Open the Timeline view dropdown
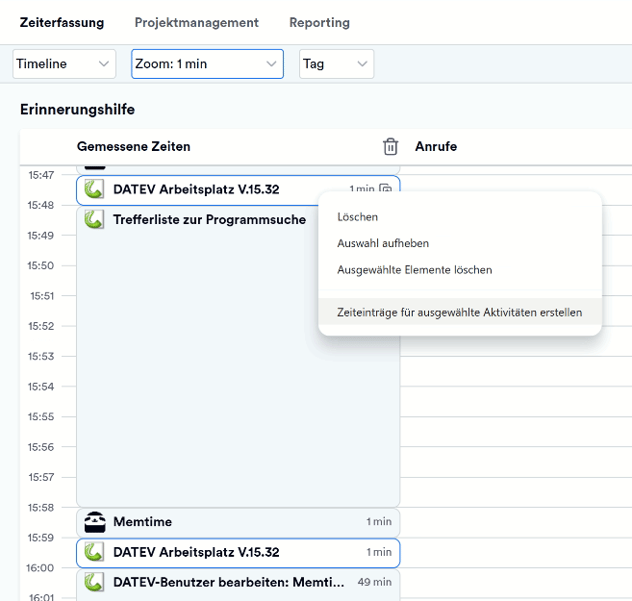The image size is (632, 601). tap(65, 64)
